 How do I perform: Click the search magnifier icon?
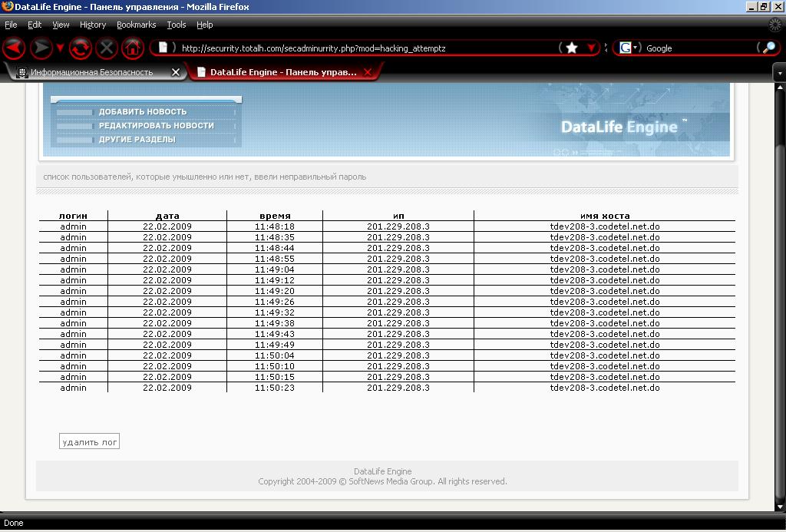tap(769, 48)
